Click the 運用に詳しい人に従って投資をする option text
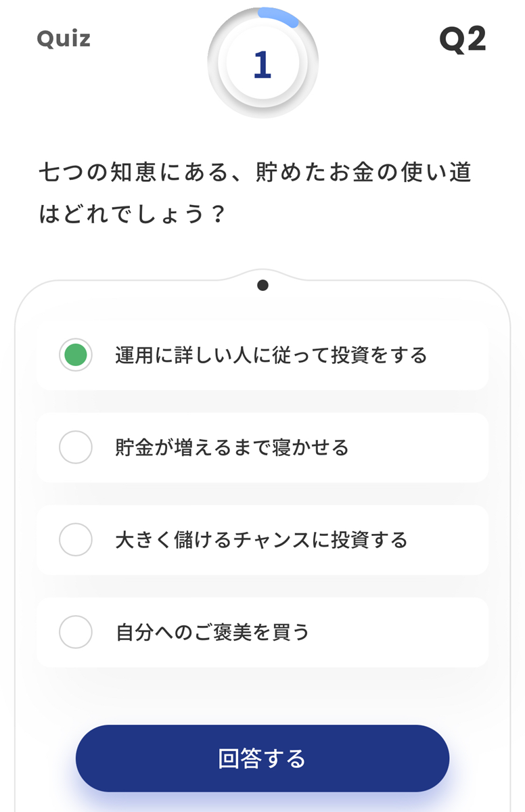 [271, 355]
